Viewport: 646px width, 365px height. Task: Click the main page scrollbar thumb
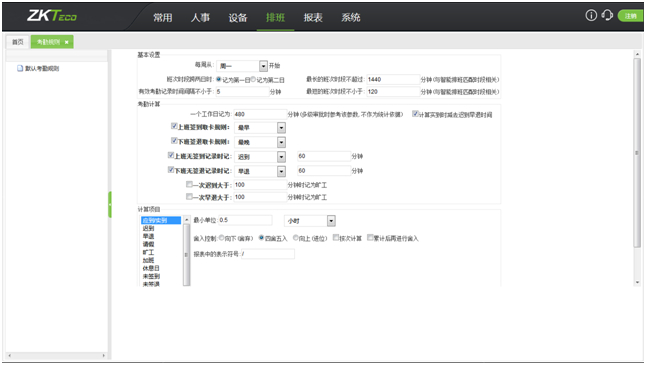point(637,152)
